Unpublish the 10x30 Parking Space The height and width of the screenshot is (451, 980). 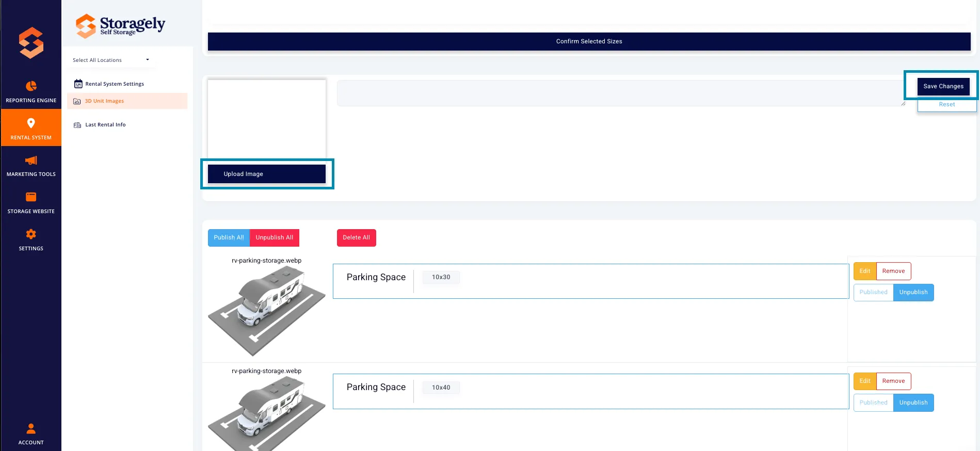point(913,293)
